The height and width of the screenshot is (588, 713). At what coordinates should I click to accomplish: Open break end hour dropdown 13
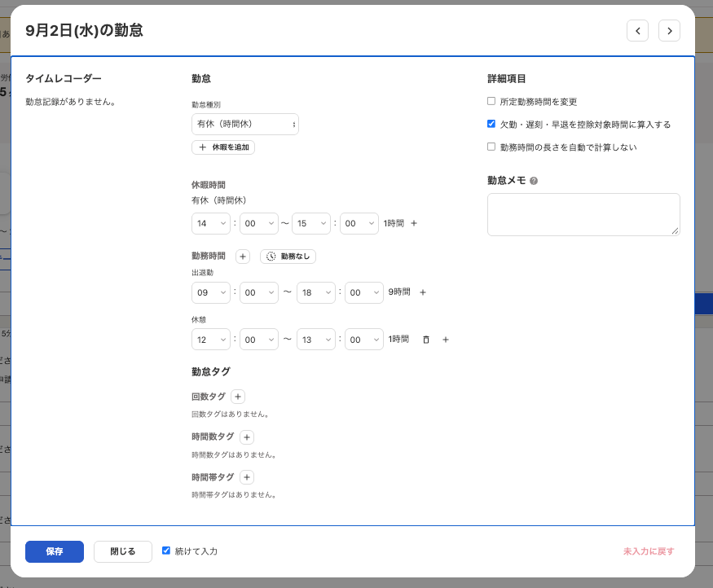(x=316, y=340)
